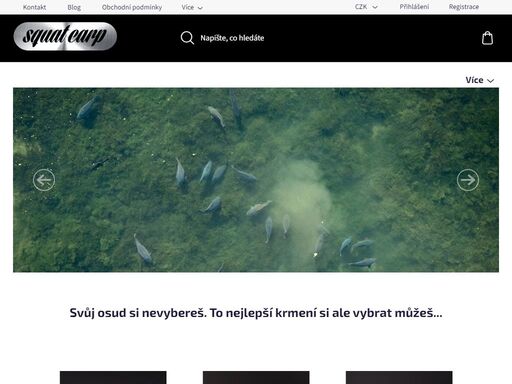Open Obchodní podmínky link
Screen dimensions: 512x384
(x=132, y=7)
